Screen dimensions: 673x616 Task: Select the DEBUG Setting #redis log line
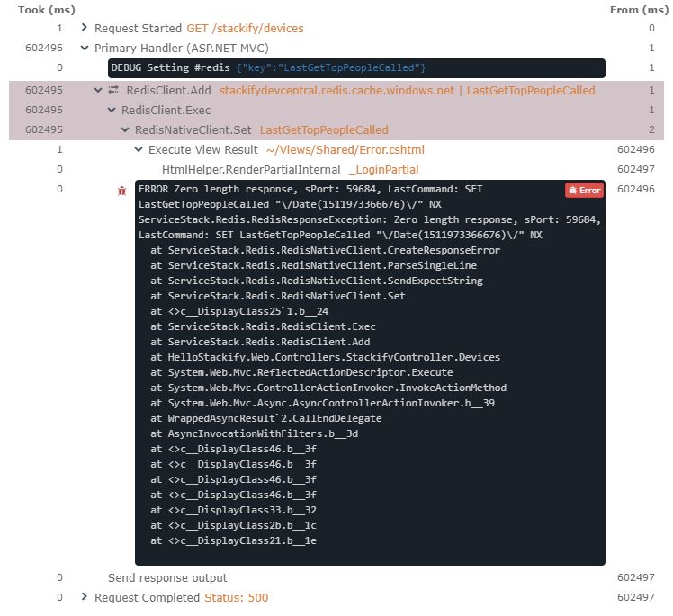click(x=356, y=67)
